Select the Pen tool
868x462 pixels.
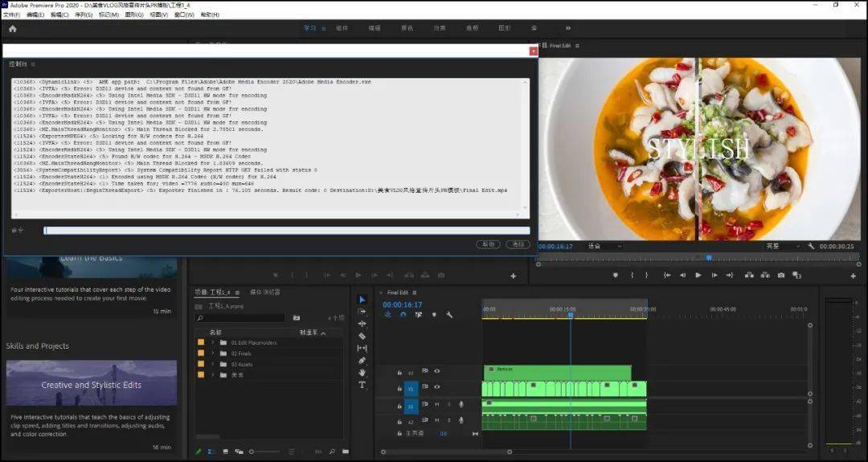tap(362, 360)
